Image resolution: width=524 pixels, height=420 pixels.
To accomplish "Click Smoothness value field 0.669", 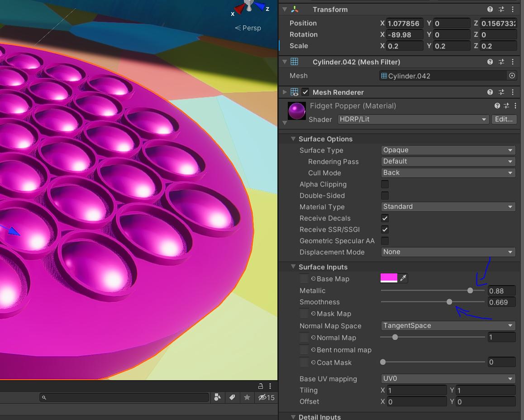I will click(501, 302).
